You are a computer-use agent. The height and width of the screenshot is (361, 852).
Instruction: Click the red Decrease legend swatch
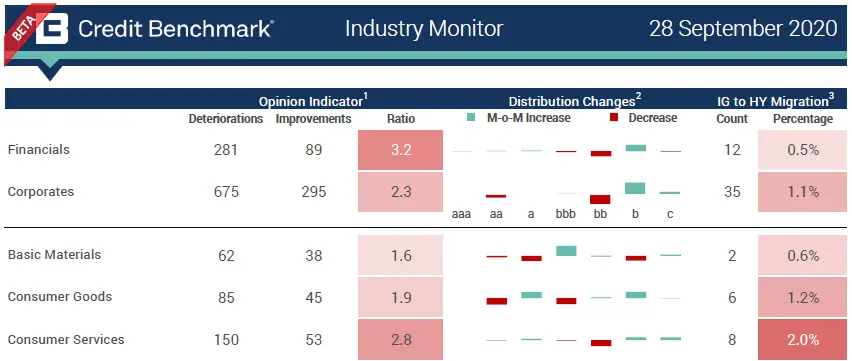(x=614, y=117)
